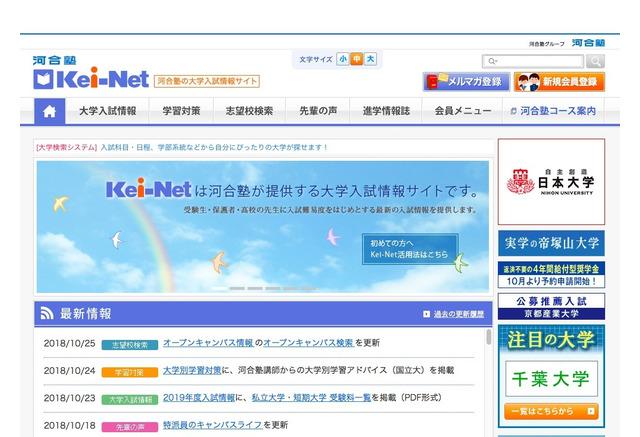Click the search input field
640x437 pixels.
coord(533,61)
